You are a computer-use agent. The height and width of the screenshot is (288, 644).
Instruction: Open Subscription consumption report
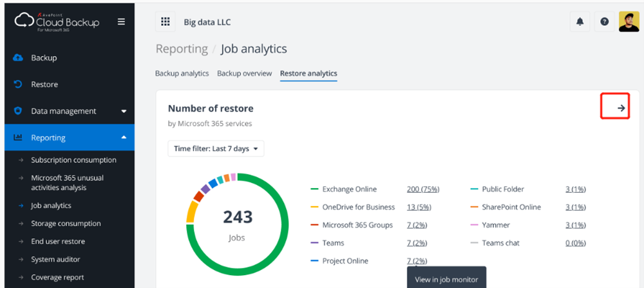(x=73, y=160)
